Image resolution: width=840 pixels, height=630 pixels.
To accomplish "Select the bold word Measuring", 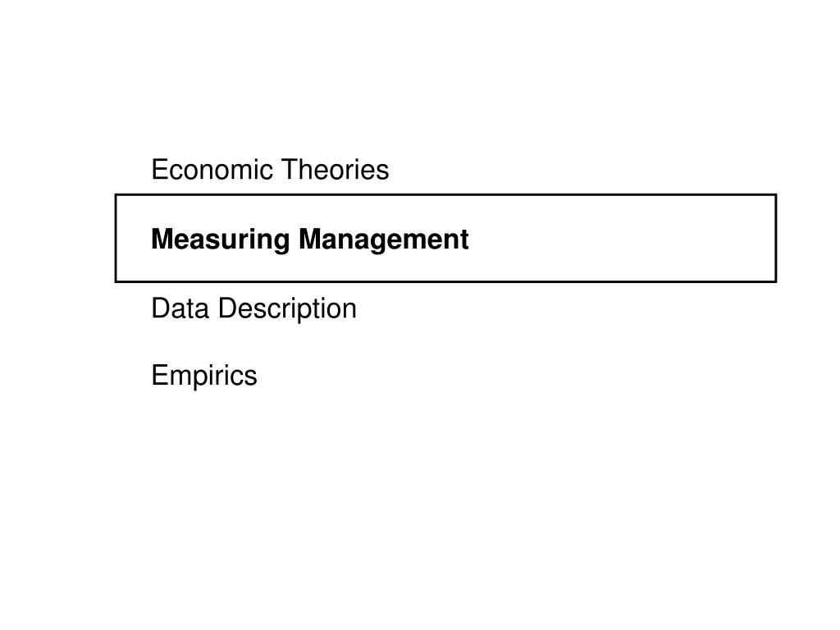I will pos(220,240).
